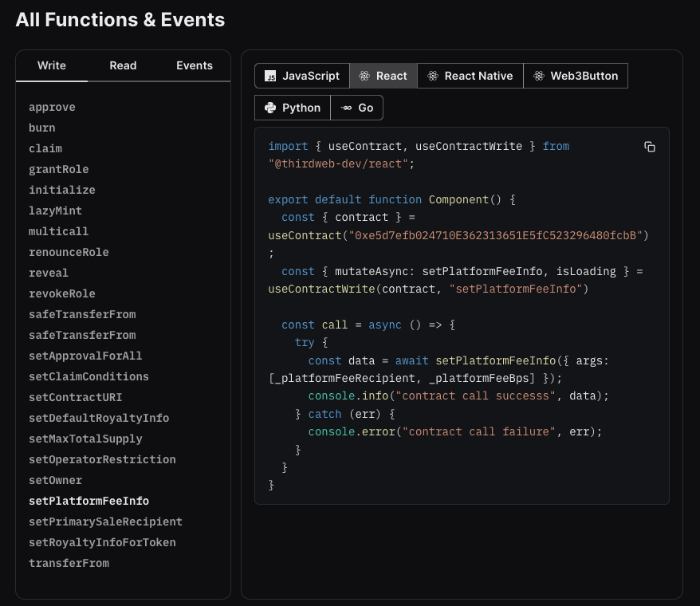Select the React code tab

tap(383, 76)
